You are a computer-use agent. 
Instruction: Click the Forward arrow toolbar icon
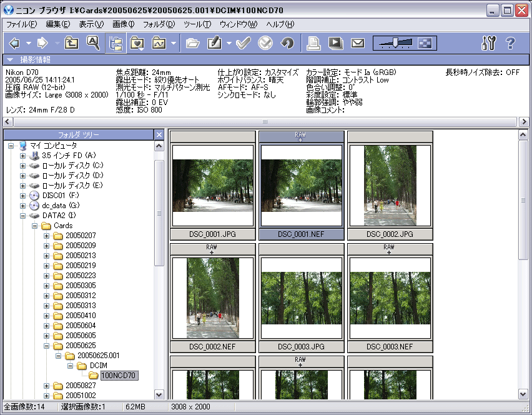(42, 43)
